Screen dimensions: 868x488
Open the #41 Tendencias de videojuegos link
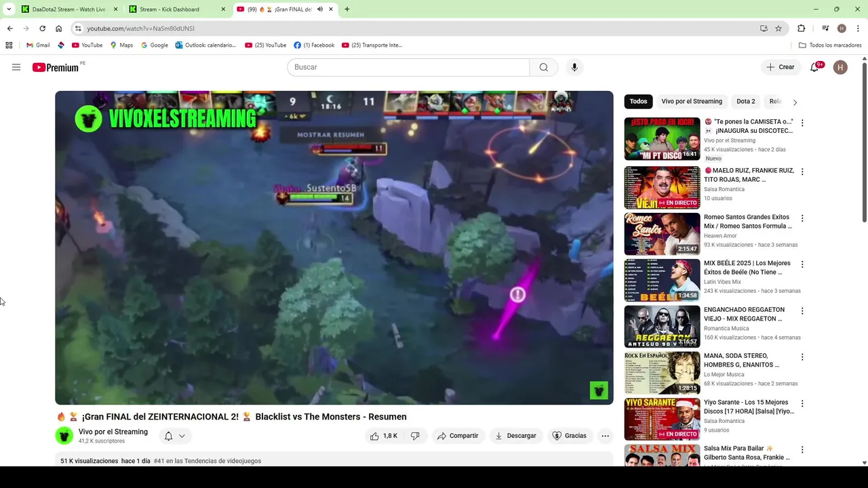pos(208,461)
